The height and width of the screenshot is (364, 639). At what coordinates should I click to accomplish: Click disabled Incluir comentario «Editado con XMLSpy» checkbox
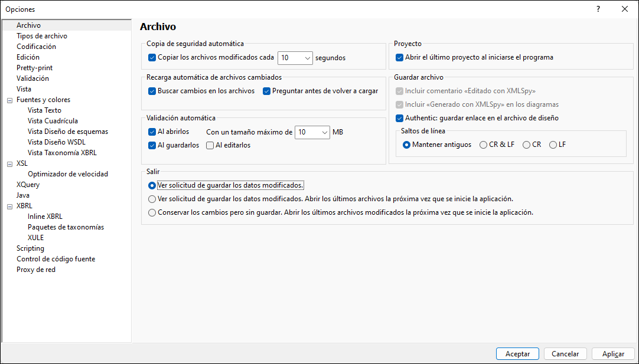click(399, 91)
